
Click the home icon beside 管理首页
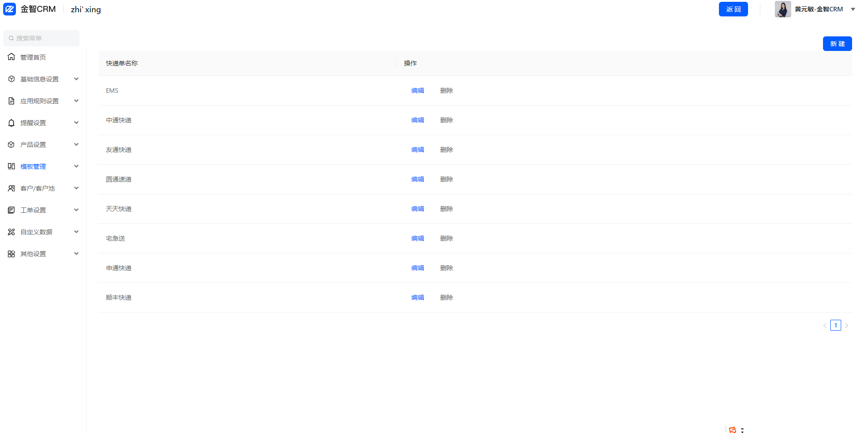click(x=11, y=57)
